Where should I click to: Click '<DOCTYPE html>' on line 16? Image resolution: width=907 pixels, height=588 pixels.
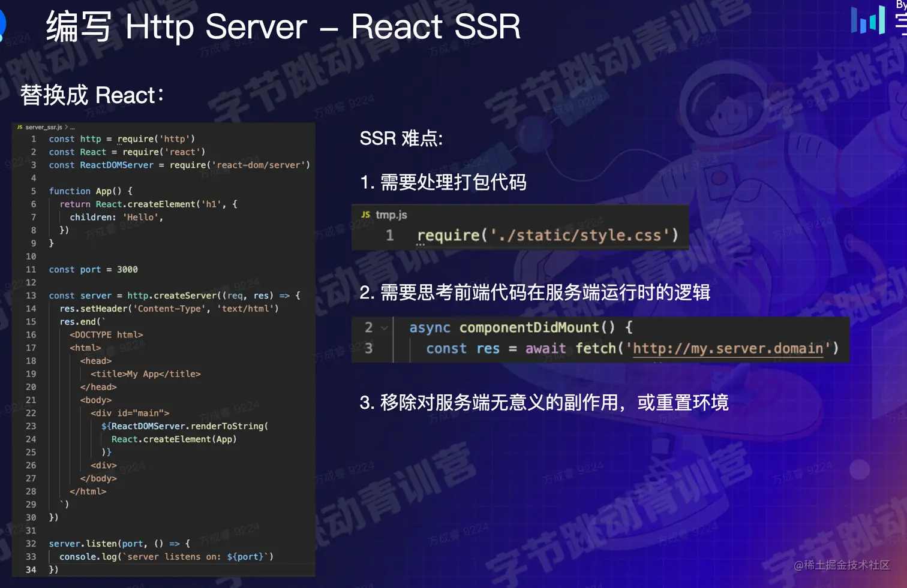106,335
